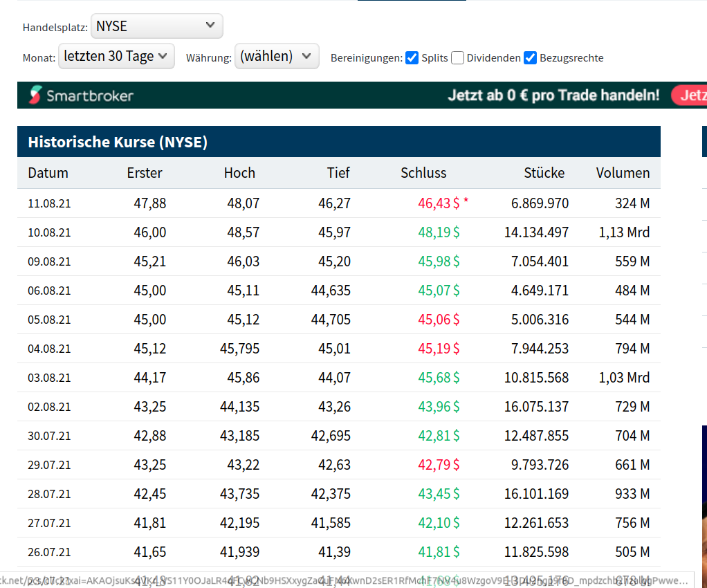Open the Handelsplatz NYSE dropdown
This screenshot has width=707, height=588.
point(157,26)
